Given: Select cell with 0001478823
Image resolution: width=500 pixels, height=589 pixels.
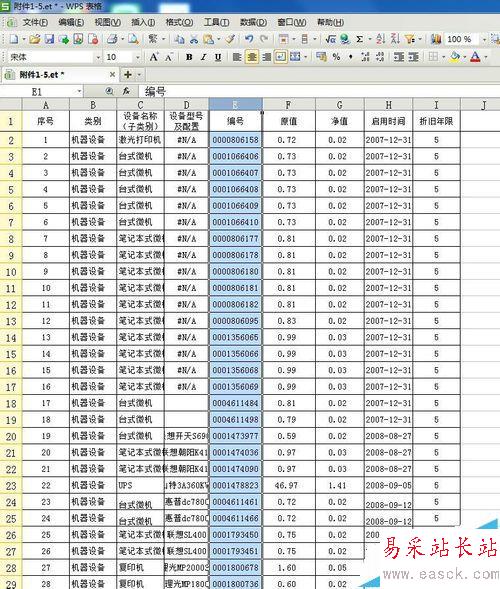Looking at the screenshot, I should click(x=236, y=485).
